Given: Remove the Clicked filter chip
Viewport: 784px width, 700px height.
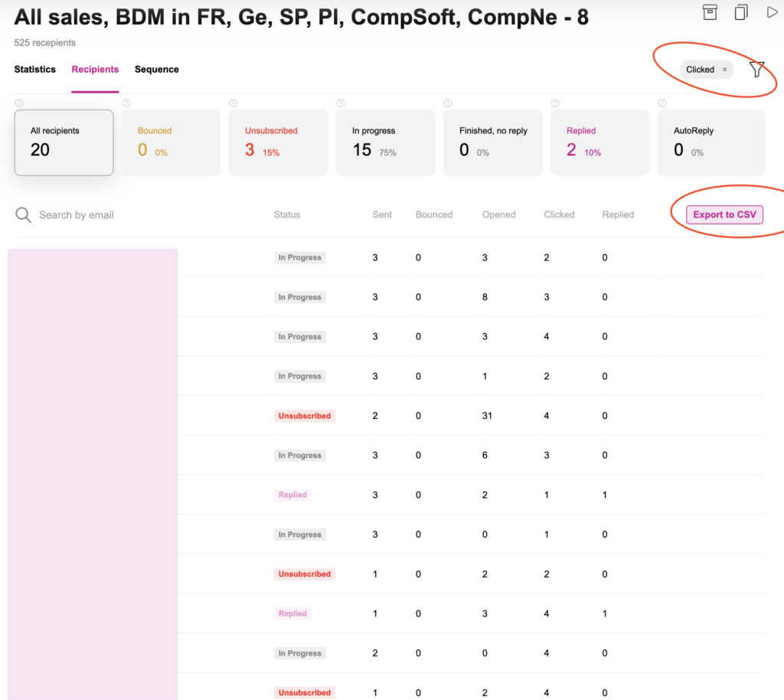Looking at the screenshot, I should (x=724, y=70).
